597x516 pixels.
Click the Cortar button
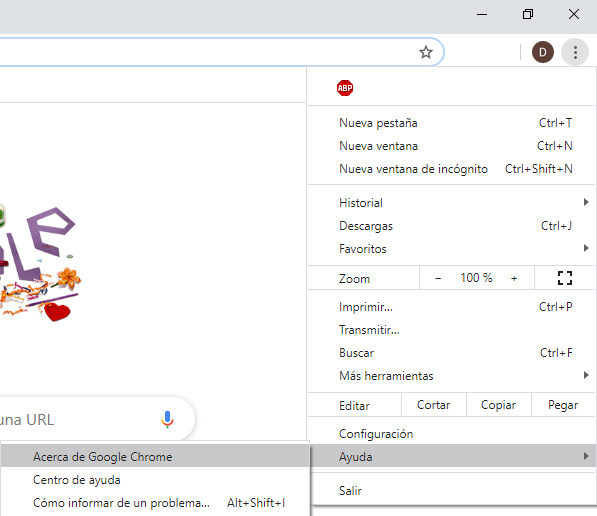[x=434, y=405]
